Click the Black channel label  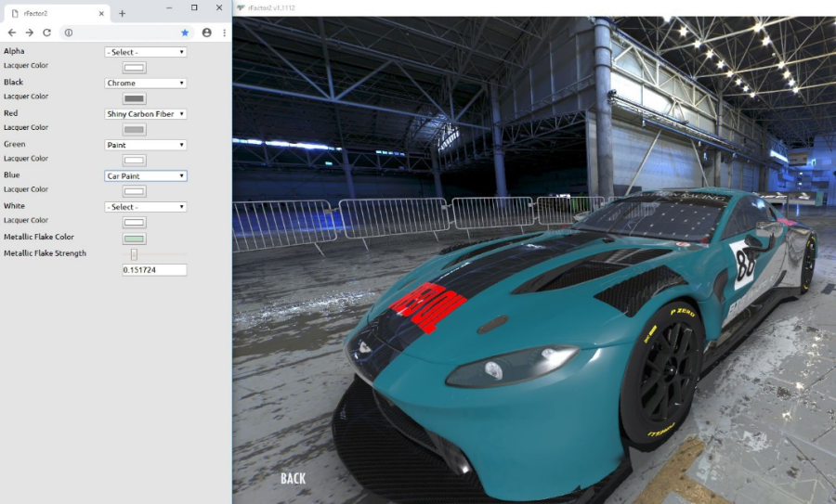[x=13, y=82]
